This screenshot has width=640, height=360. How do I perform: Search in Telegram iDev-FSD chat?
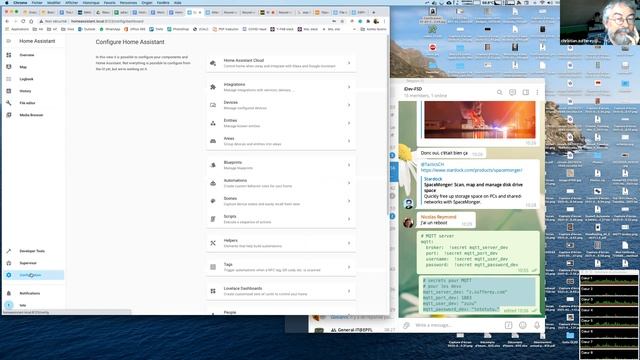500,93
